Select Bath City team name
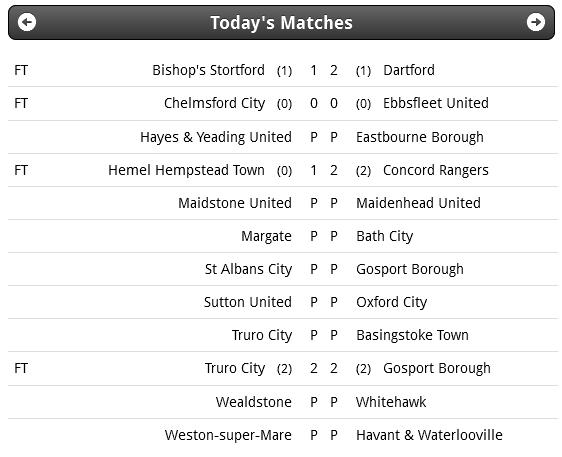This screenshot has height=457, width=562. coord(384,237)
